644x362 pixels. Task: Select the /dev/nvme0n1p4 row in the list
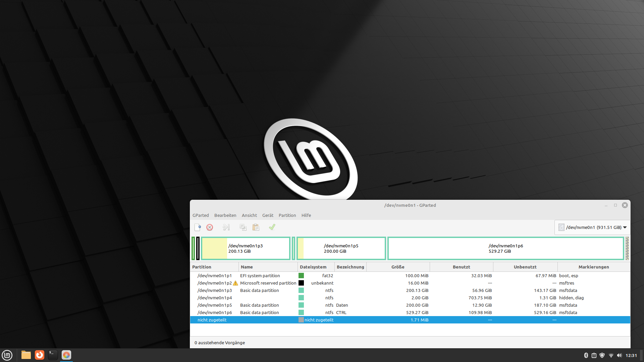(215, 298)
